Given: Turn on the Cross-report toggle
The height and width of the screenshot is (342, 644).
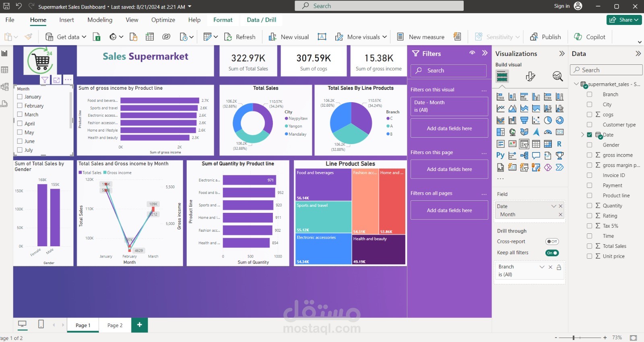Looking at the screenshot, I should point(552,241).
